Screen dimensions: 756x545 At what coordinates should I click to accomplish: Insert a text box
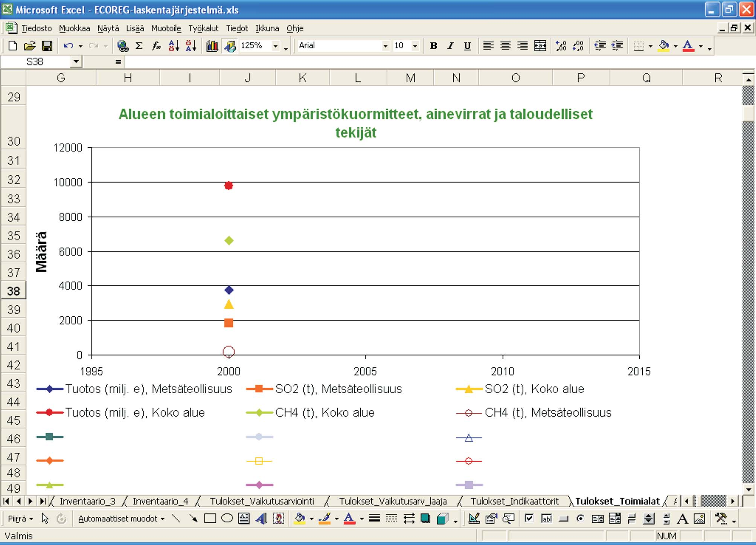pos(244,519)
